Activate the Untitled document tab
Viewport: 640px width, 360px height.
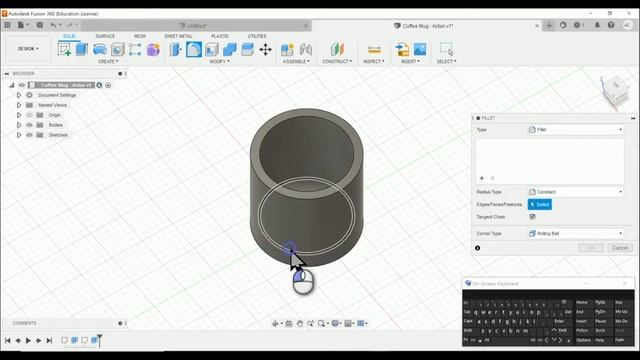click(x=196, y=26)
